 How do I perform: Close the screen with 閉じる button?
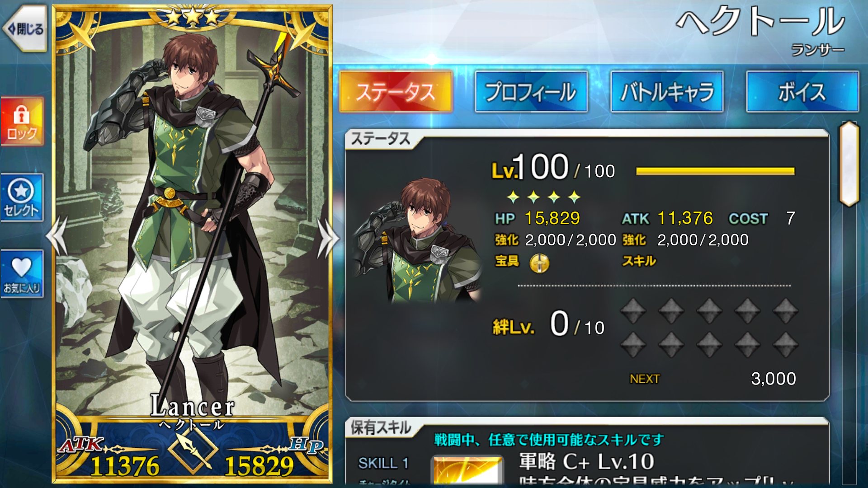tap(25, 29)
